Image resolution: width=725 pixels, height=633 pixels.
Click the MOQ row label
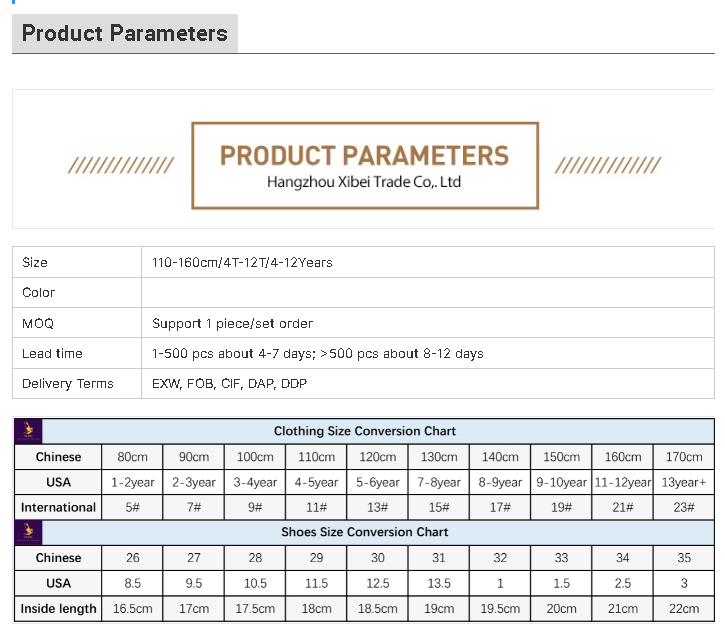pyautogui.click(x=38, y=323)
